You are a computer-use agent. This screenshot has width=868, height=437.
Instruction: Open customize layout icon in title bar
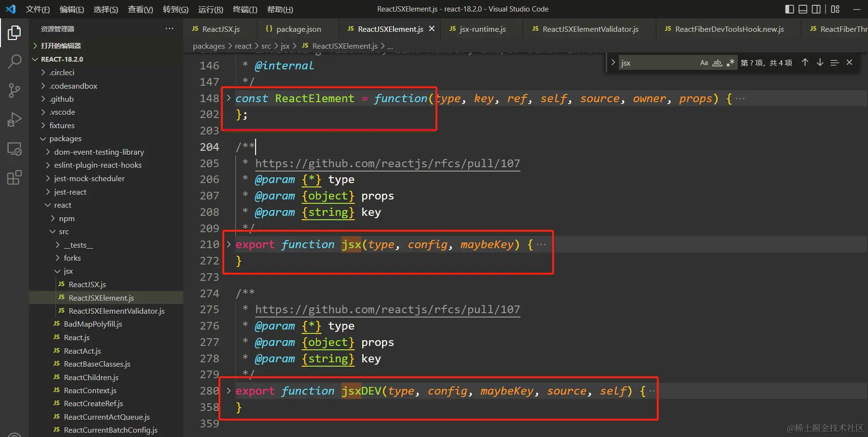coord(835,9)
